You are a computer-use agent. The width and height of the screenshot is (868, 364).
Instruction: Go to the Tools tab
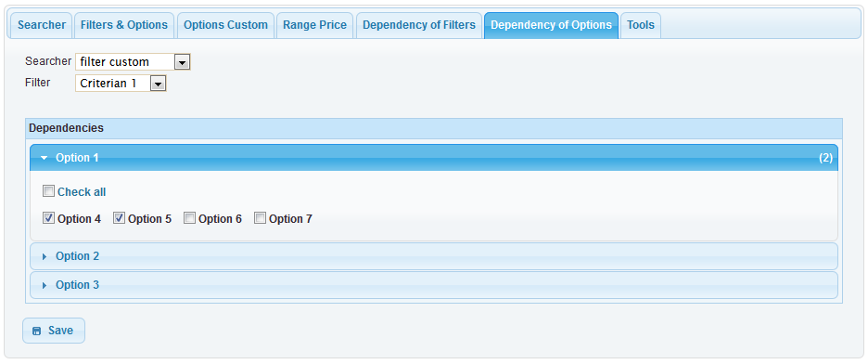[x=641, y=25]
